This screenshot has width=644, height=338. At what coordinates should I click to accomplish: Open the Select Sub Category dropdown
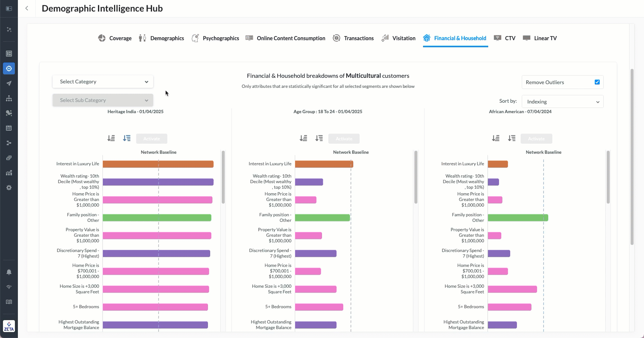point(103,100)
